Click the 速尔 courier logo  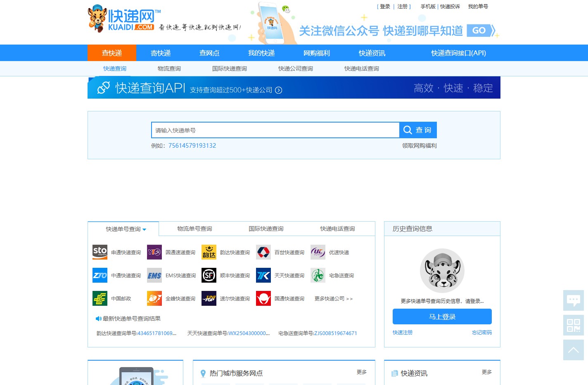(209, 298)
